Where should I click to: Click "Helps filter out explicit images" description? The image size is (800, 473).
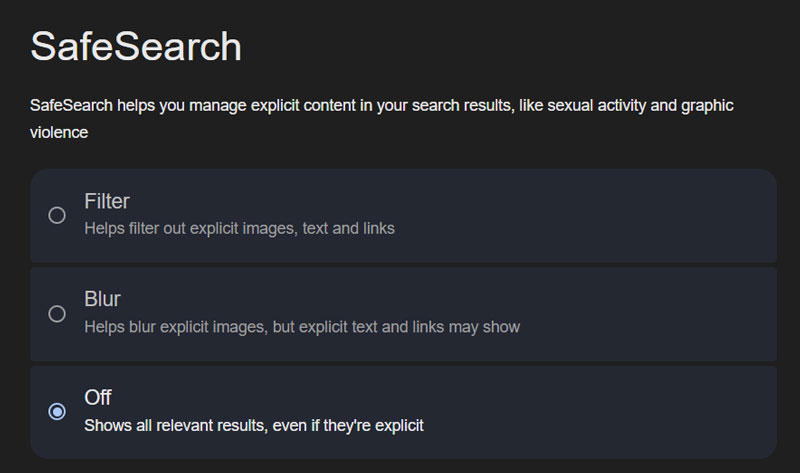(190, 228)
